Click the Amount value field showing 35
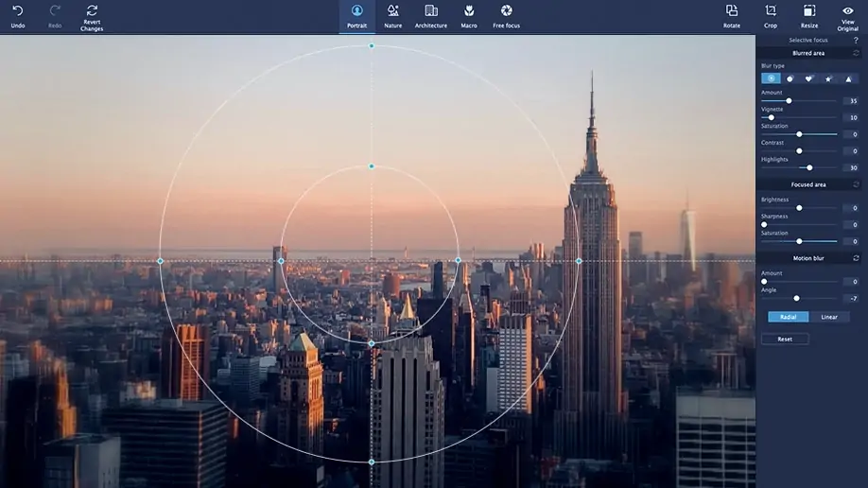 pos(851,101)
